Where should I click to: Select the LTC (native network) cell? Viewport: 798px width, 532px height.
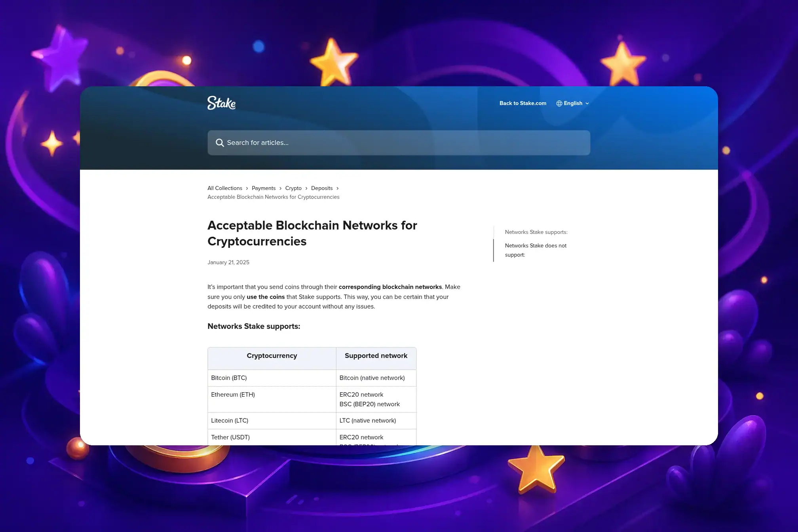[x=376, y=421]
